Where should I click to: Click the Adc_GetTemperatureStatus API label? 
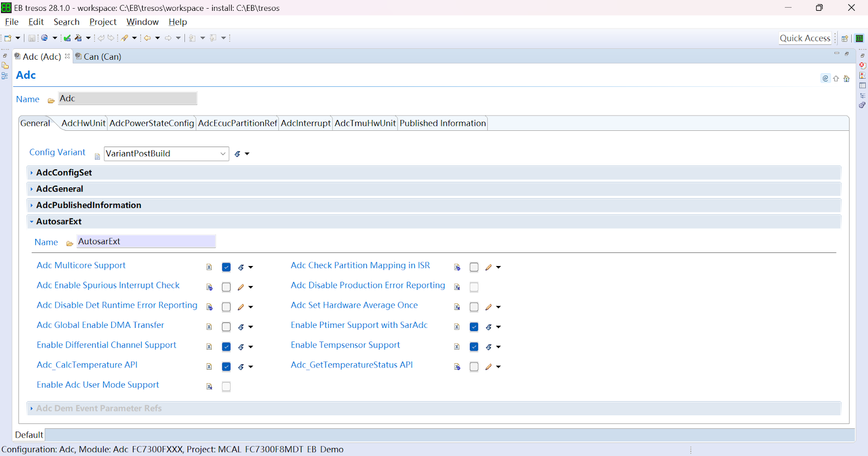tap(352, 365)
